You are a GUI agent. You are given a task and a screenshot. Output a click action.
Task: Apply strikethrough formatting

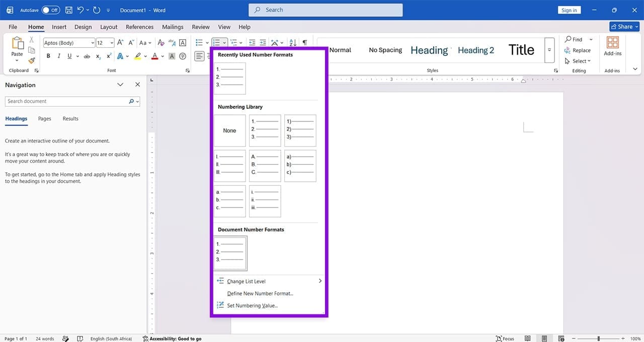[x=87, y=56]
